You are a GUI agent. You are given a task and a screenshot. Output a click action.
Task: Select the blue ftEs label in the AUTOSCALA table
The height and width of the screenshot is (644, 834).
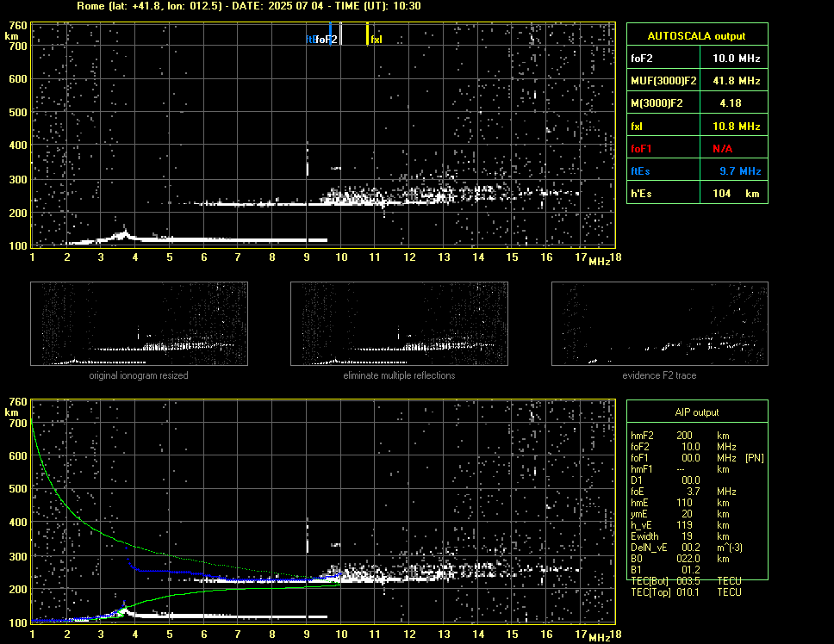point(640,171)
